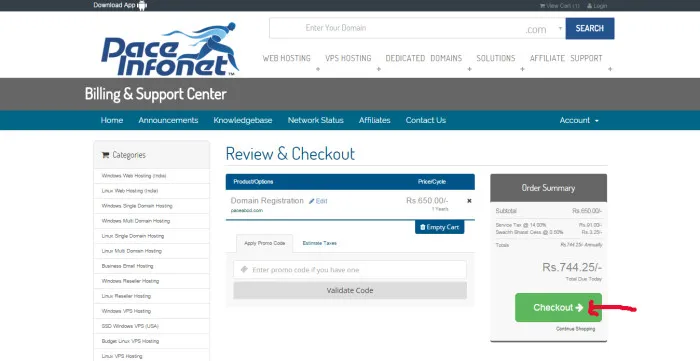The height and width of the screenshot is (361, 700).
Task: Focus the Enter Your Domain field
Action: click(397, 28)
